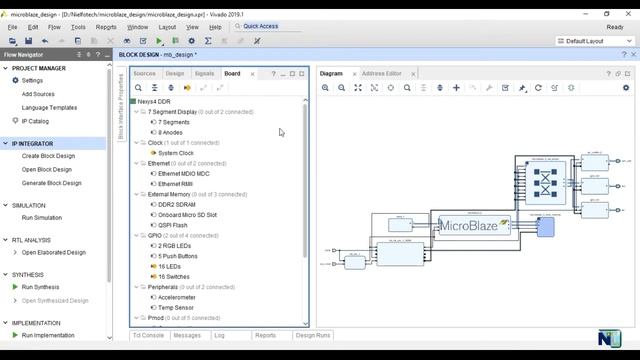Open the Flow menu
The width and height of the screenshot is (640, 360).
pos(54,27)
